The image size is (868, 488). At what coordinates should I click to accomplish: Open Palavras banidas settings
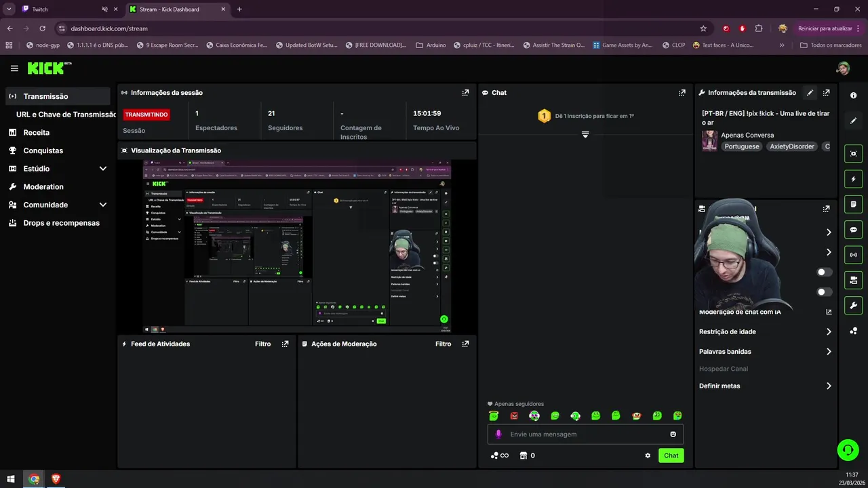(x=766, y=352)
